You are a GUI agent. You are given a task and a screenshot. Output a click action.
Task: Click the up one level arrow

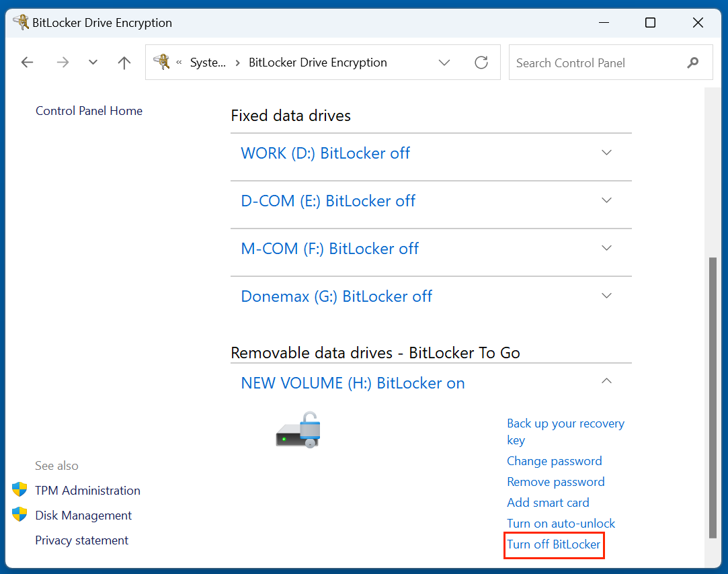[124, 62]
